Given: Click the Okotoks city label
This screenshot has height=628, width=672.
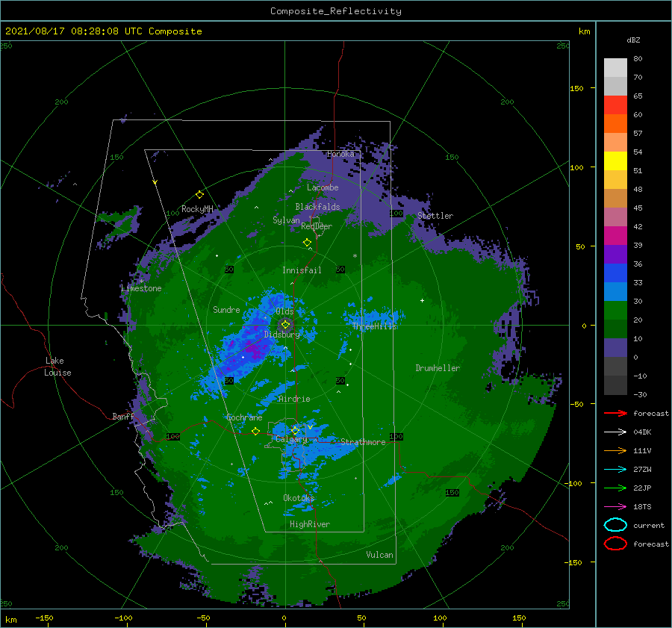Looking at the screenshot, I should tap(299, 498).
